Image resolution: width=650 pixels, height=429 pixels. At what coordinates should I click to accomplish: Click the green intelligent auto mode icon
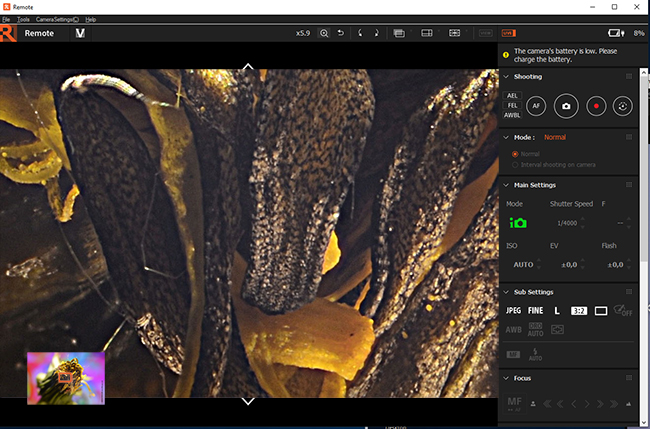coord(518,222)
